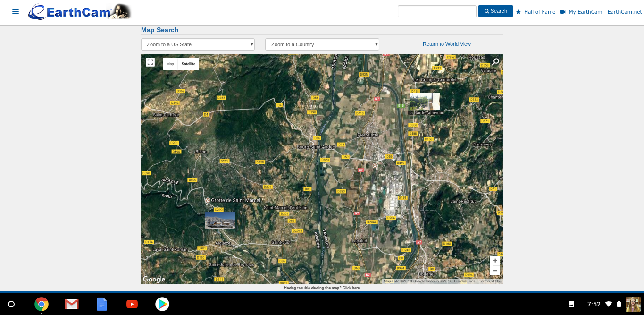
Task: Open the magnifier search on the map
Action: click(495, 61)
